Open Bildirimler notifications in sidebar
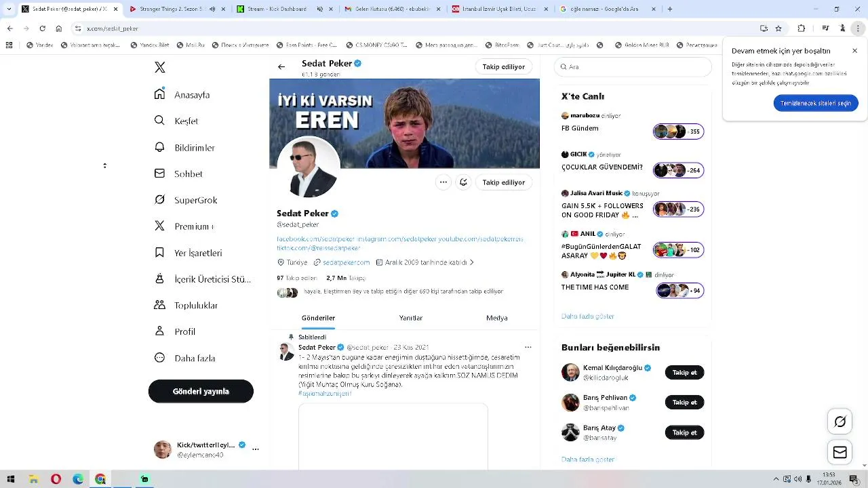Screen dimensions: 868x488 184,147
